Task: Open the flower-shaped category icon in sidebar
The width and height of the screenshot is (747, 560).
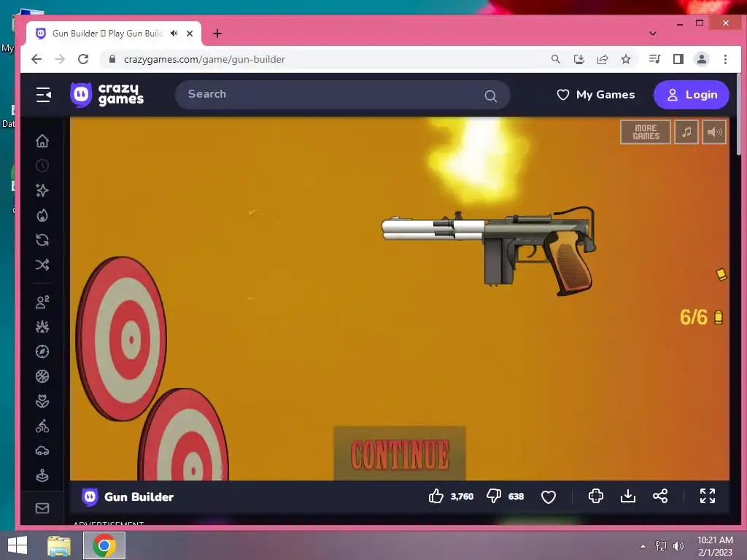Action: pos(42,401)
